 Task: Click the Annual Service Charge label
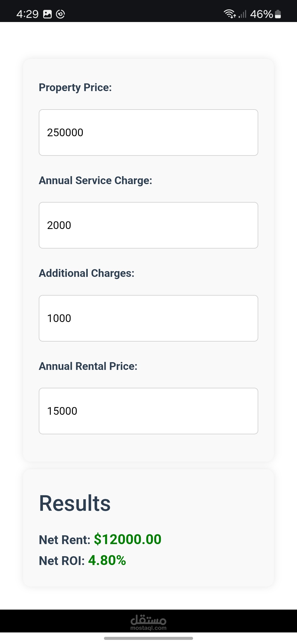pos(95,181)
